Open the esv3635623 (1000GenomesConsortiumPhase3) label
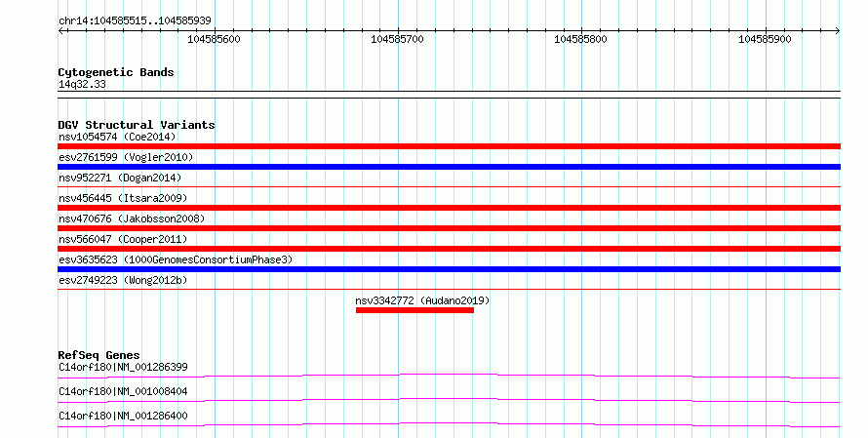The image size is (868, 438). [176, 259]
